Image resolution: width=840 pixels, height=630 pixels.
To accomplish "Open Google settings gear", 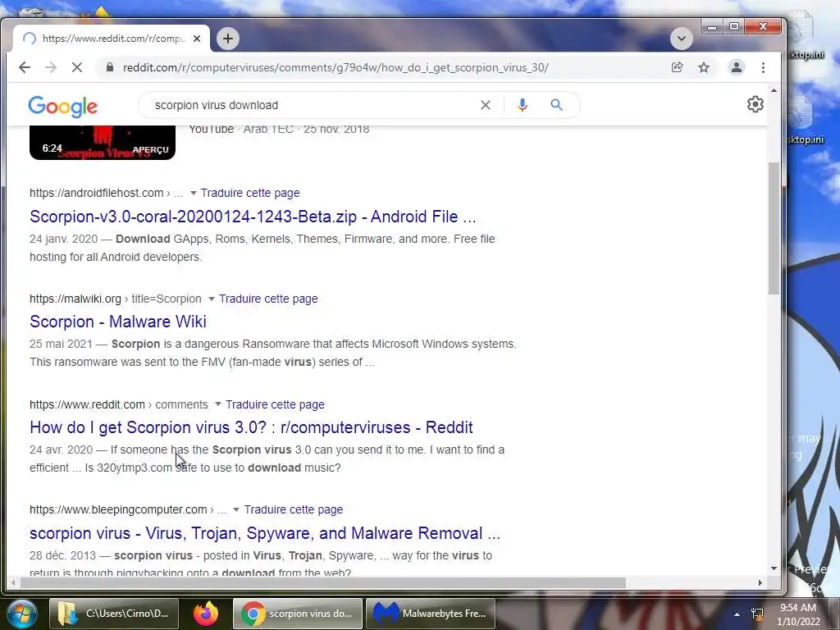I will click(x=756, y=104).
